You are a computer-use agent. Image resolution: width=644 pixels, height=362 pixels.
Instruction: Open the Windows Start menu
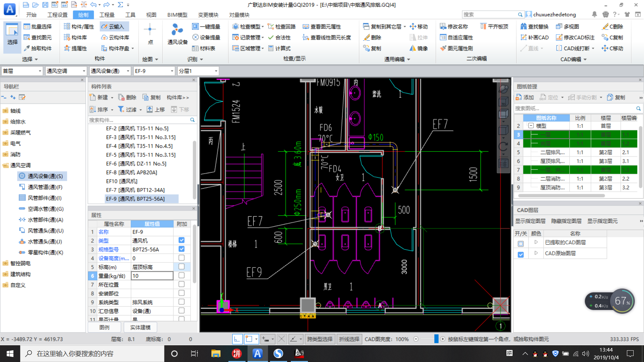[x=10, y=354]
